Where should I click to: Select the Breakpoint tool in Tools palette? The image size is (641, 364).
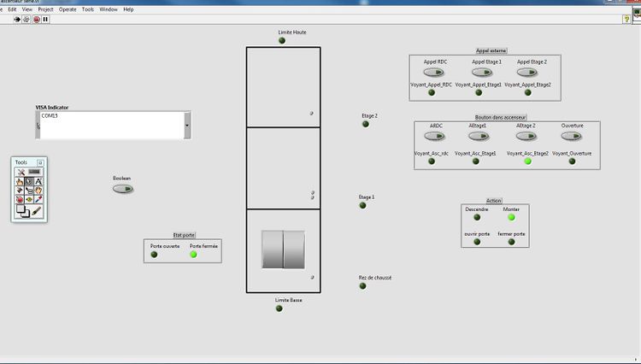click(20, 199)
